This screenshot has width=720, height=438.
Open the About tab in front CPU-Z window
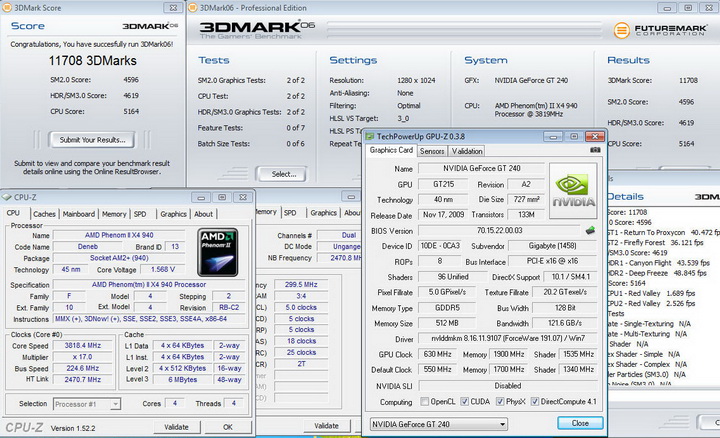203,214
